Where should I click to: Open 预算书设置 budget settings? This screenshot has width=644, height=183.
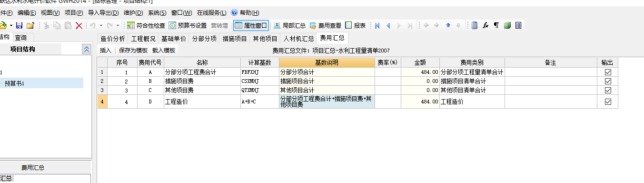pos(188,25)
